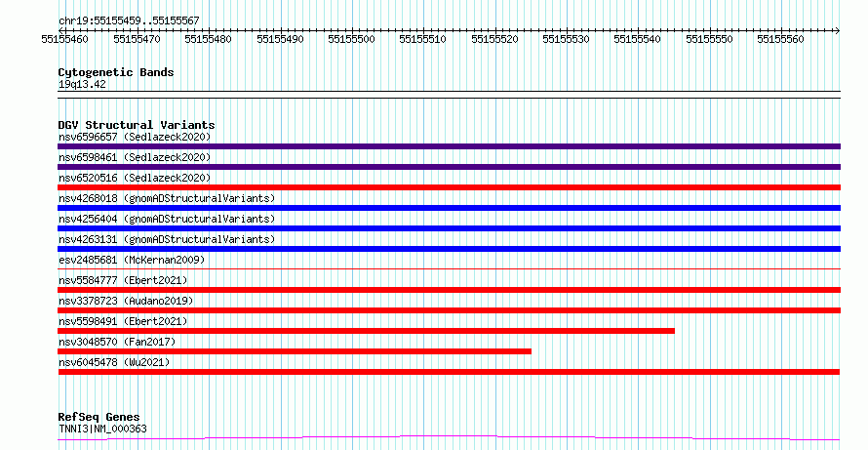This screenshot has height=450, width=868.
Task: Click nsv5584777 (Ebert2021) label
Action: (x=123, y=280)
